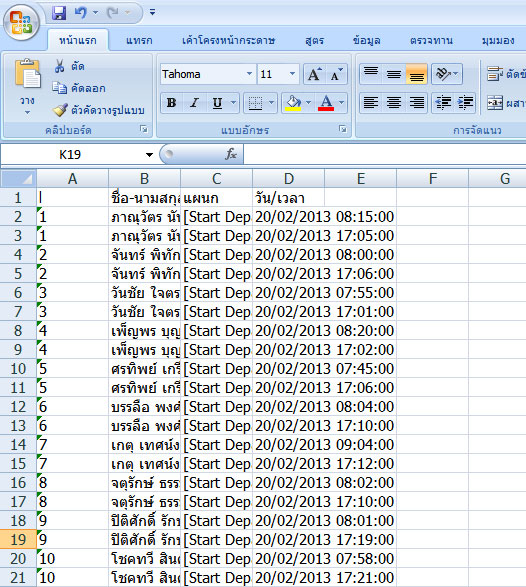This screenshot has width=526, height=587.
Task: Align text to the left
Action: point(371,103)
